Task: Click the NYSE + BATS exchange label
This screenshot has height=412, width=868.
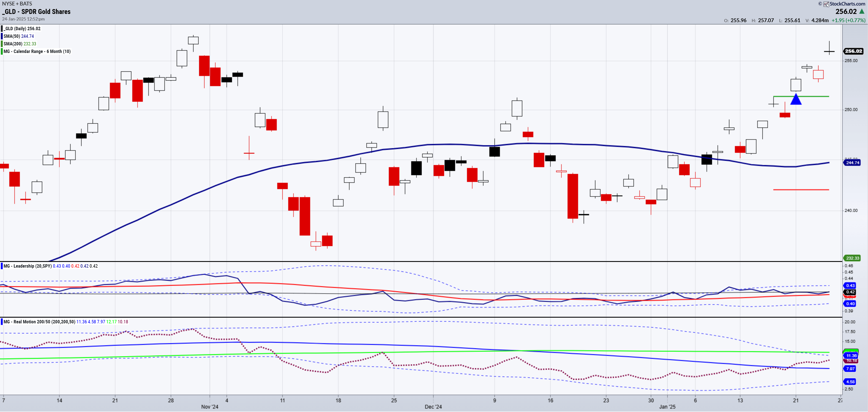Action: click(17, 3)
